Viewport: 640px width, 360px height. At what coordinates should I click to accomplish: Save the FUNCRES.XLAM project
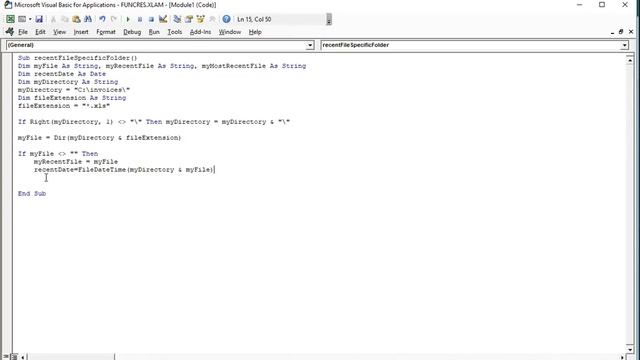39,19
